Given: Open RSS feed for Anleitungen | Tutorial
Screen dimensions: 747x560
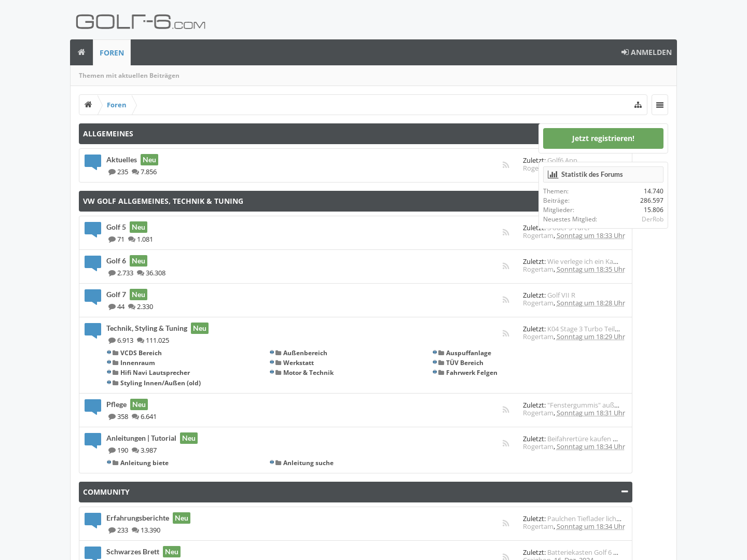Looking at the screenshot, I should pyautogui.click(x=506, y=443).
